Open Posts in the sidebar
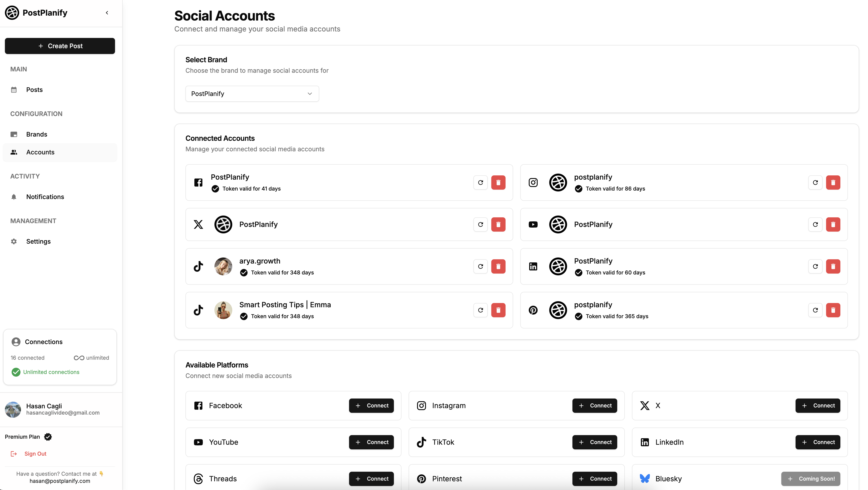The image size is (868, 490). click(x=60, y=90)
